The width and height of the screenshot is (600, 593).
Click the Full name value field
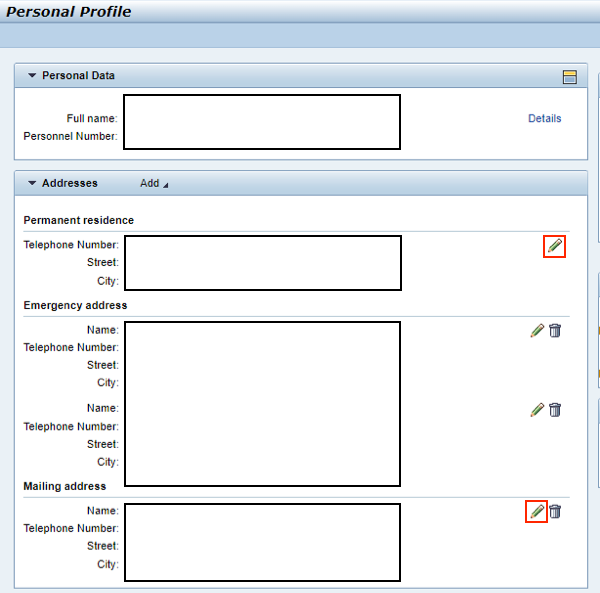point(262,122)
